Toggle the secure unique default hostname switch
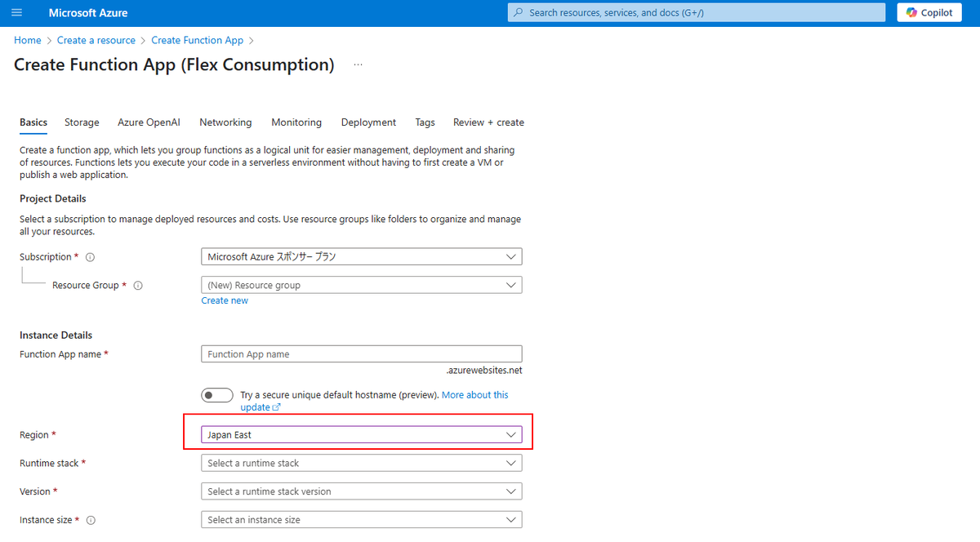 (217, 395)
